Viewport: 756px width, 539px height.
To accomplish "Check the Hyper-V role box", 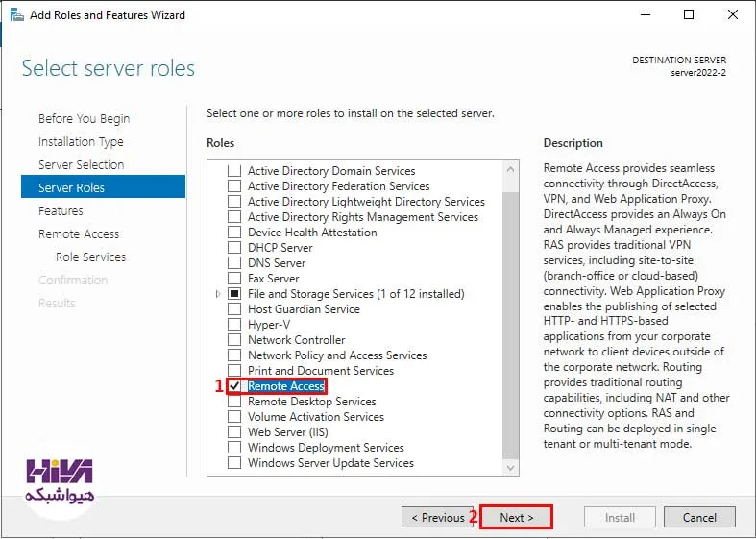I will coord(234,325).
